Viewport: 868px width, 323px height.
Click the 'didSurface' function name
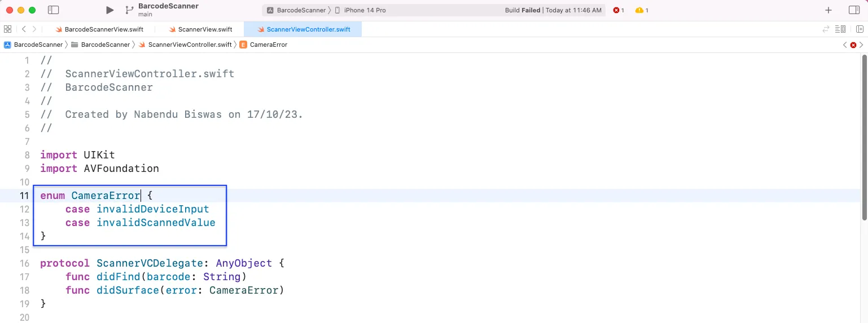128,290
